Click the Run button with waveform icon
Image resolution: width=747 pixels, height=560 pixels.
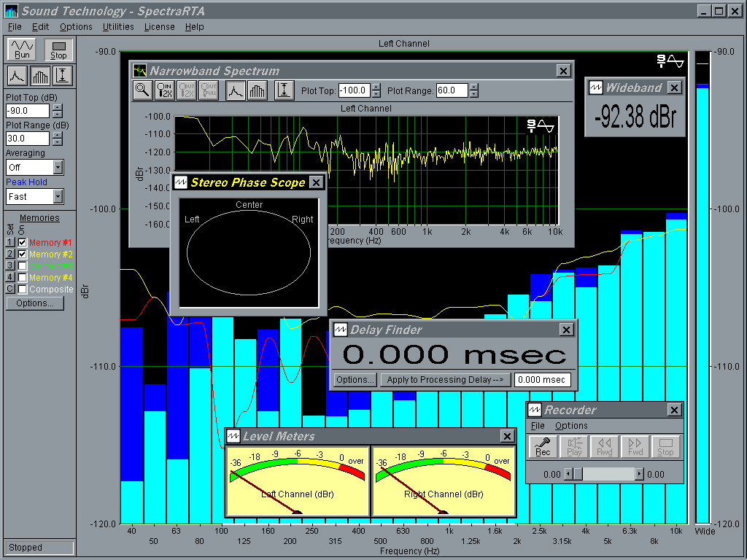22,50
